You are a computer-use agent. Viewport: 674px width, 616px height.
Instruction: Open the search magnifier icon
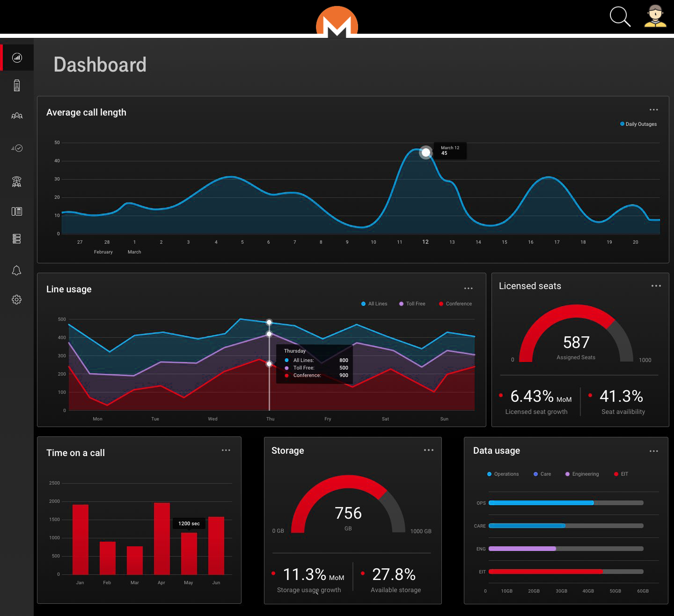click(x=620, y=16)
